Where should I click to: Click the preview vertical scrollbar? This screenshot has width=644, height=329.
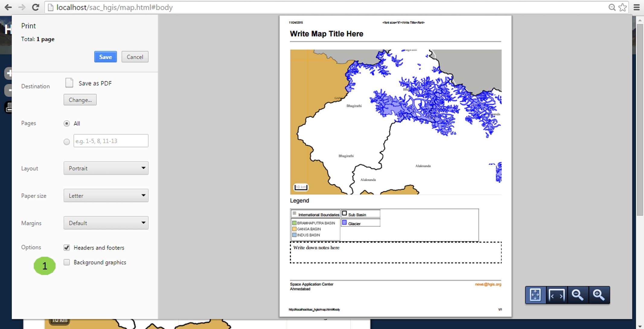pyautogui.click(x=640, y=119)
